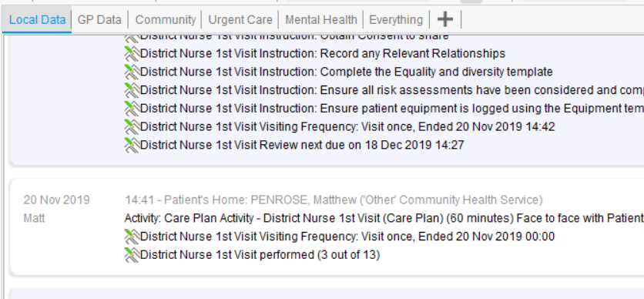This screenshot has height=299, width=644.
Task: Click icon beside Ensure all risk assessments instruction
Action: pos(132,90)
